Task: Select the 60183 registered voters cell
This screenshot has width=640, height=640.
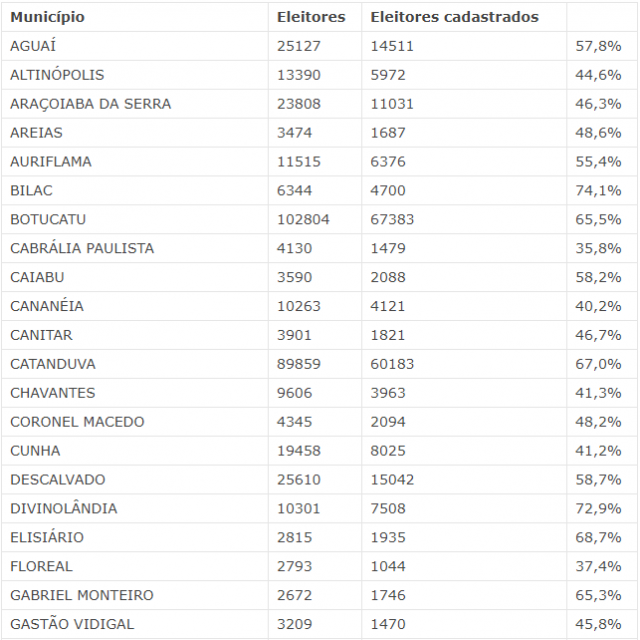Action: (392, 364)
